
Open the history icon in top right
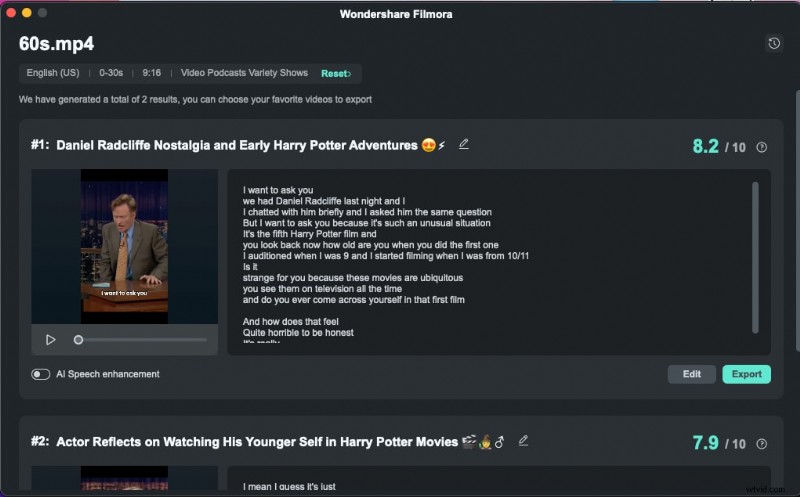pyautogui.click(x=773, y=43)
